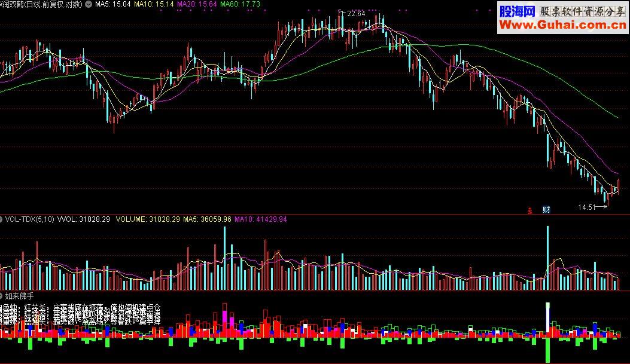Select the stock title 润双鹤(日线.前复权.对数)
This screenshot has width=630, height=364.
41,4
